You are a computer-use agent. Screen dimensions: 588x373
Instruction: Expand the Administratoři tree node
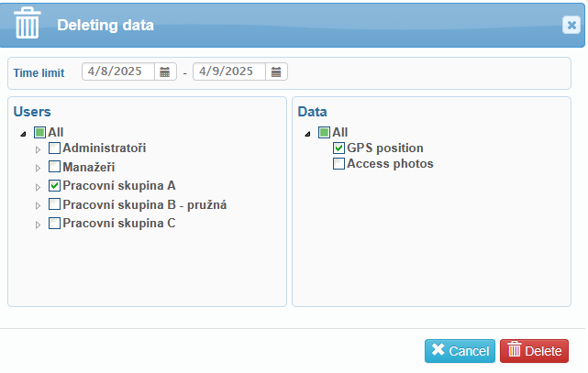(38, 149)
